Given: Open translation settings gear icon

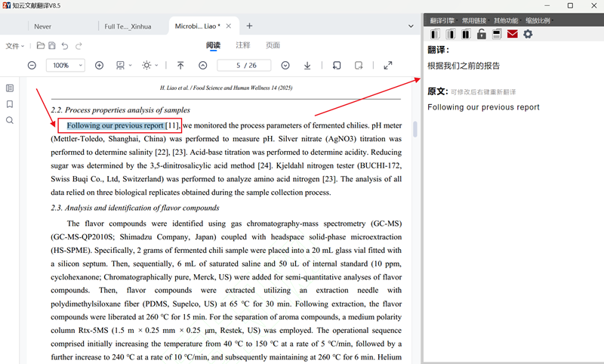Looking at the screenshot, I should click(528, 34).
